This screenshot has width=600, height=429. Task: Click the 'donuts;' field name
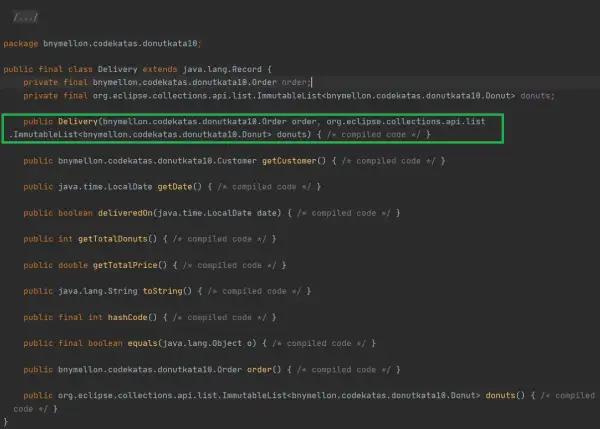[537, 96]
